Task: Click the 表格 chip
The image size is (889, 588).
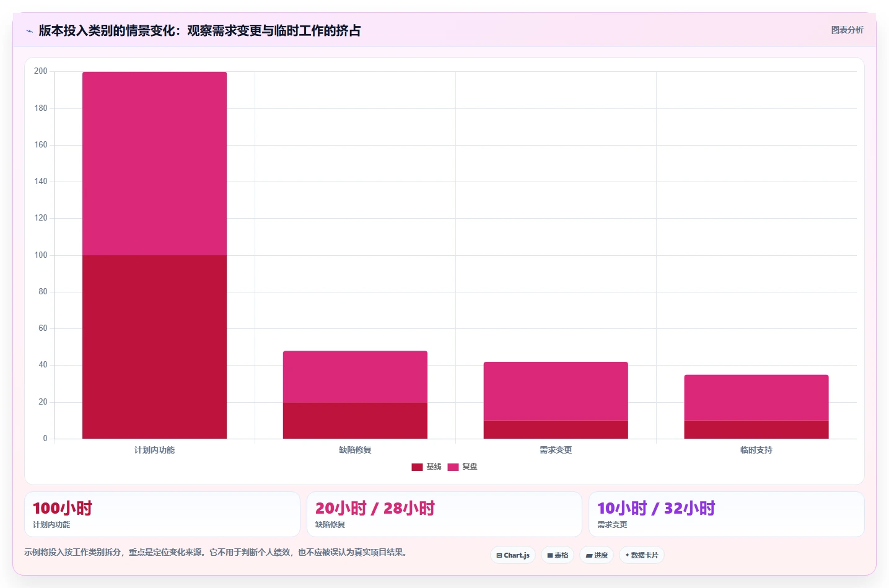Action: coord(558,555)
